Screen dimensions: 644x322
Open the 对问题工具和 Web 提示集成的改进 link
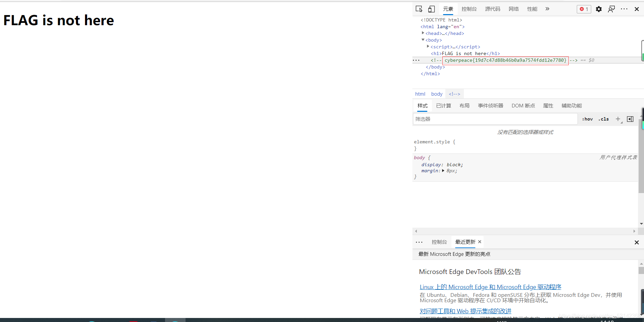click(x=466, y=311)
